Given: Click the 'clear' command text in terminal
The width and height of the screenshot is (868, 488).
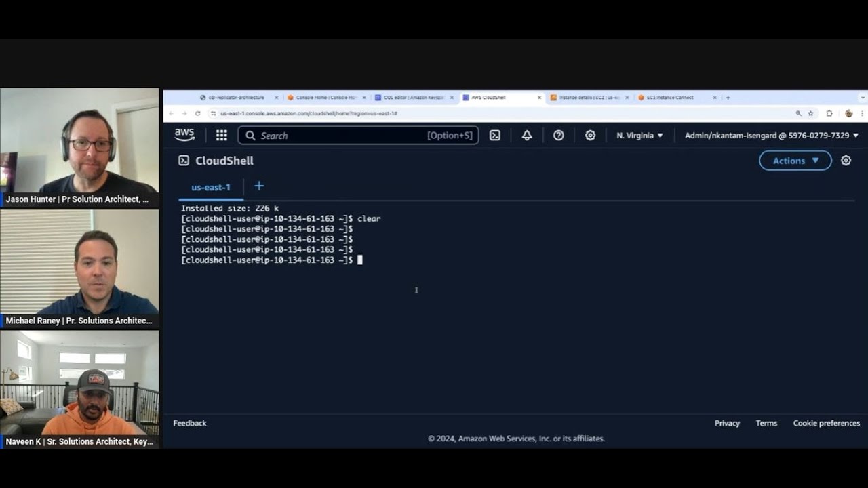Looking at the screenshot, I should [369, 219].
